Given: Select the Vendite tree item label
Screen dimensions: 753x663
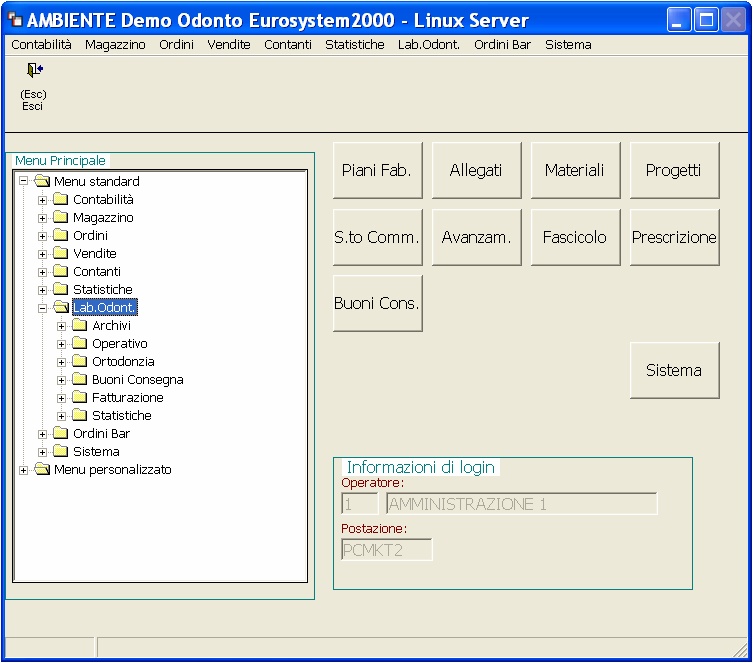Looking at the screenshot, I should click(x=95, y=253).
